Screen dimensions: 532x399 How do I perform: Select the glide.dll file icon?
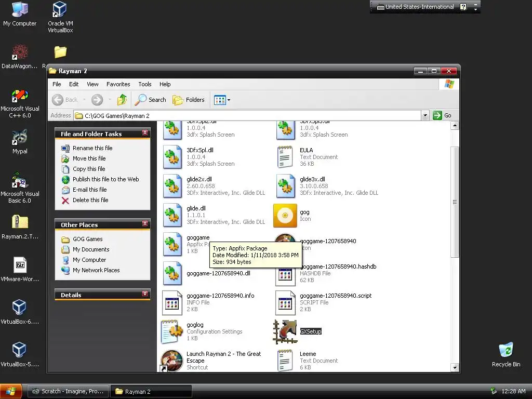click(172, 215)
